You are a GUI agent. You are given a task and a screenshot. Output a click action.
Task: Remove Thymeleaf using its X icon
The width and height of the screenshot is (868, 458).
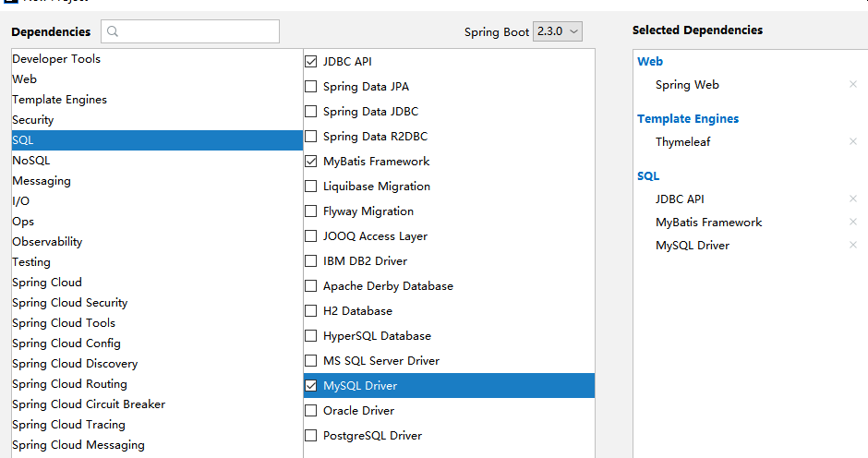[852, 142]
